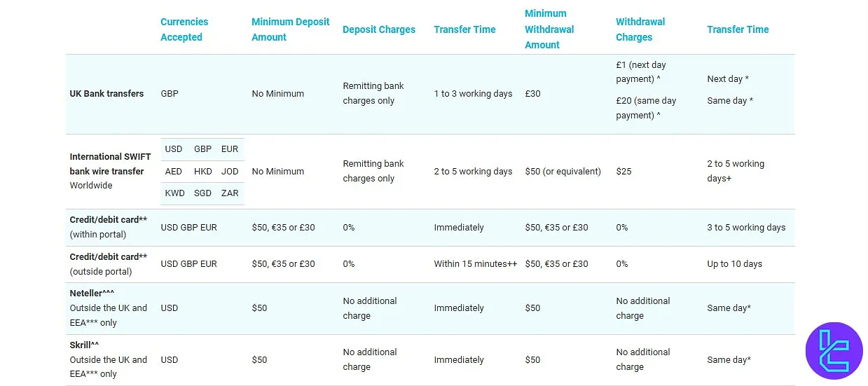Click the £30 minimum withdrawal cell
868x386 pixels.
[x=532, y=93]
